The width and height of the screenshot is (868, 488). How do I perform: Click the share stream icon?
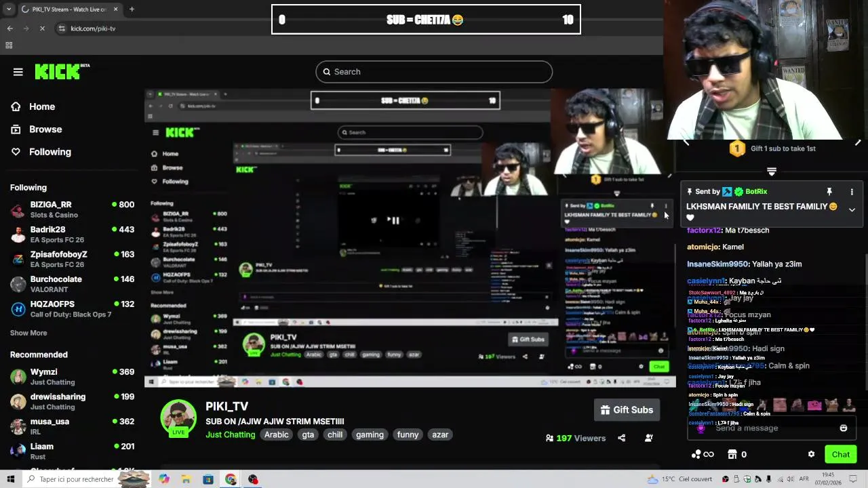pos(621,438)
